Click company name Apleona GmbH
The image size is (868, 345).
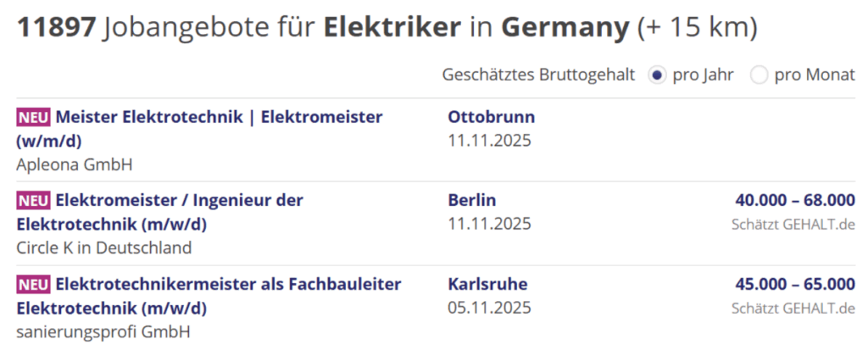(x=75, y=164)
